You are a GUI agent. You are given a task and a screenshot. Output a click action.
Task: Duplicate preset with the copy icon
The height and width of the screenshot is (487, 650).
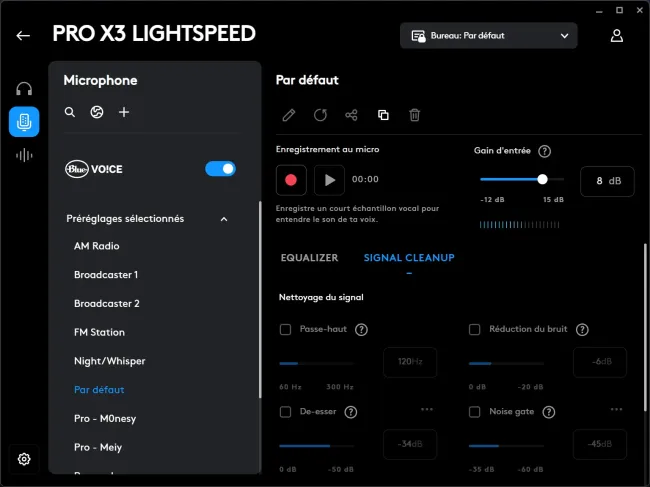point(383,115)
